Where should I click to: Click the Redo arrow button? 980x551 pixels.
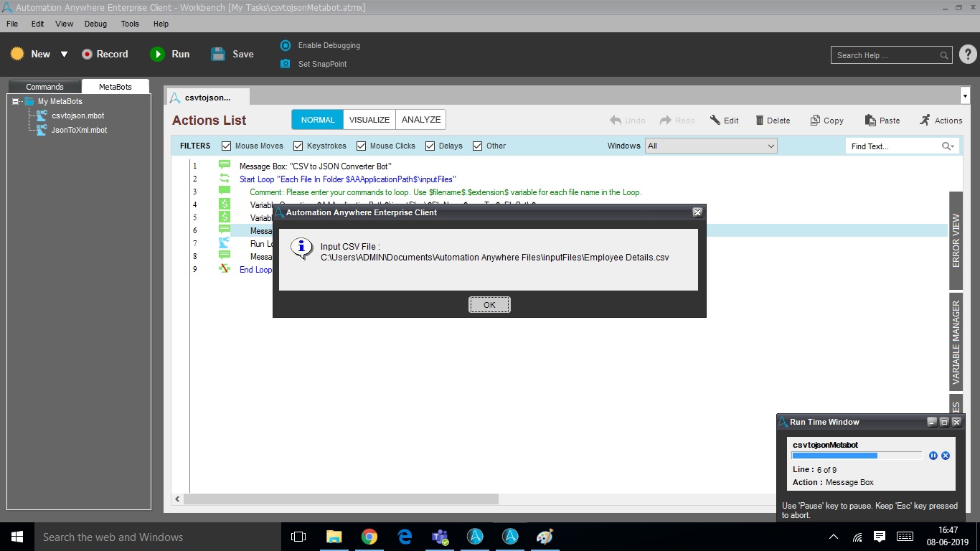(x=677, y=121)
